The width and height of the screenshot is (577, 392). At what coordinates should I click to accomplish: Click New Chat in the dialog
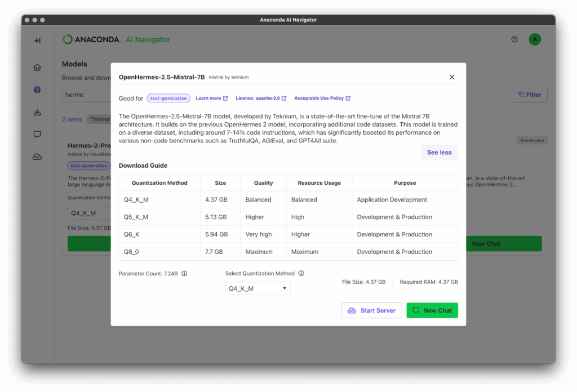[432, 310]
